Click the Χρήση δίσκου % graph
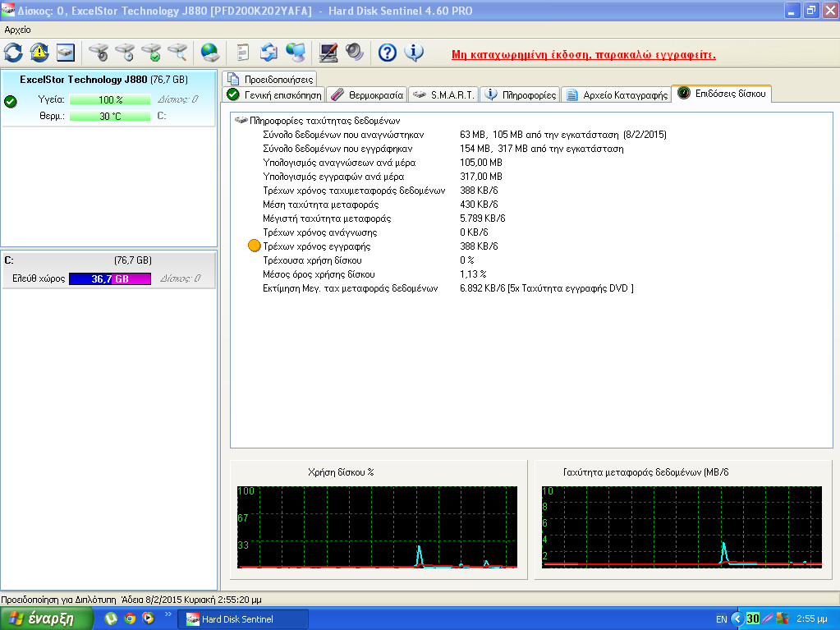The height and width of the screenshot is (630, 840). 377,527
